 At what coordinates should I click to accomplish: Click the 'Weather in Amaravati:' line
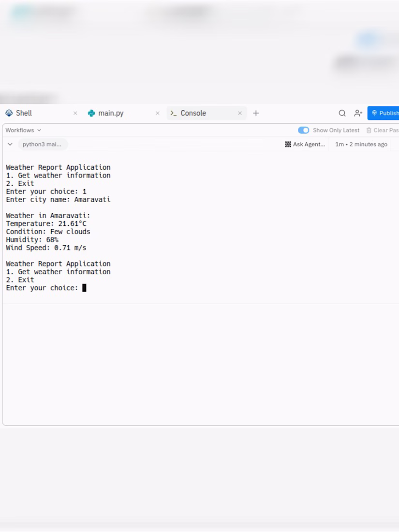pos(48,215)
